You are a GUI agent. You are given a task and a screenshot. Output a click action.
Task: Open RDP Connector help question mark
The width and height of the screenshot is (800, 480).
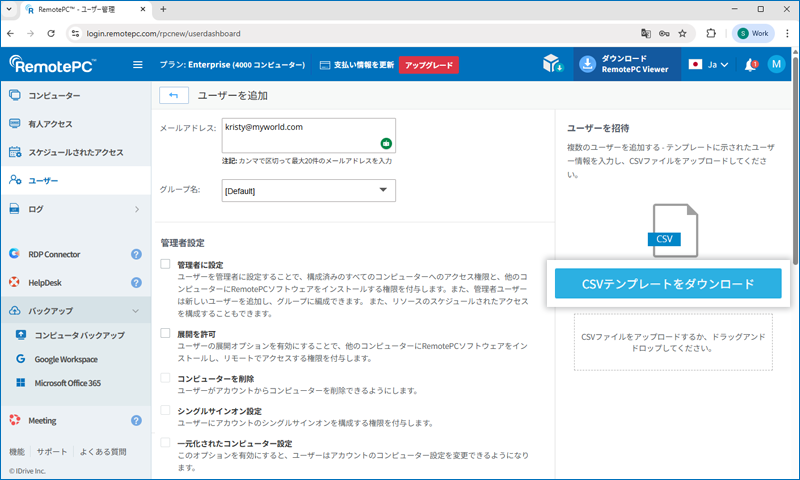point(136,254)
